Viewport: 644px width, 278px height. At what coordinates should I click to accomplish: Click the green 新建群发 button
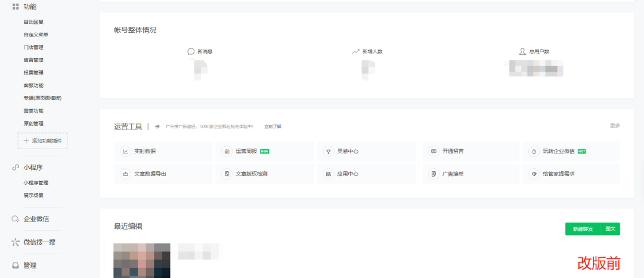[583, 229]
